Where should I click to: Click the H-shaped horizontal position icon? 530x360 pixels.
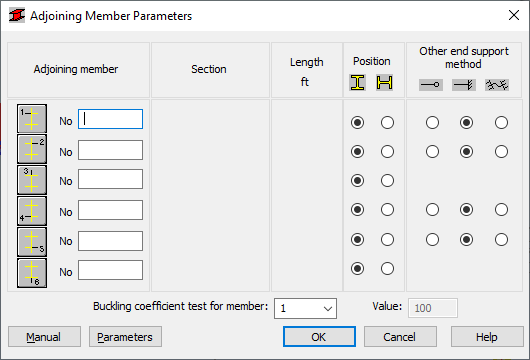coord(385,82)
